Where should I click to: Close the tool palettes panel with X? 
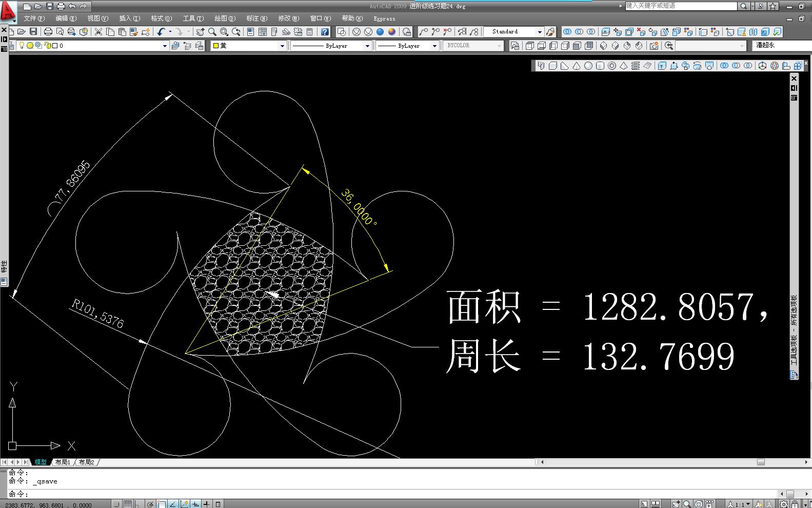pyautogui.click(x=794, y=79)
